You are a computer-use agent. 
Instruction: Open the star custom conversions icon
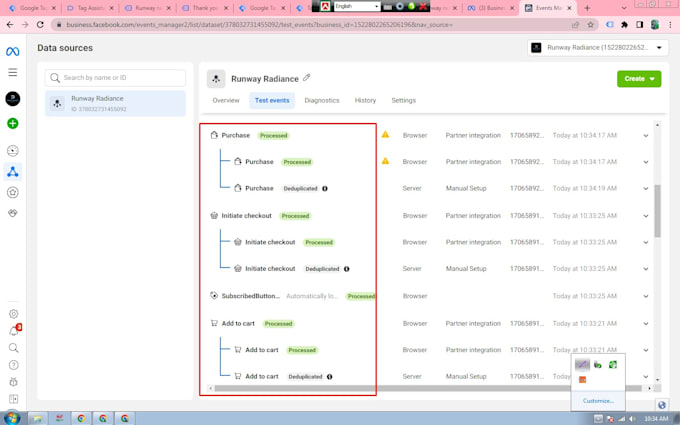(13, 193)
